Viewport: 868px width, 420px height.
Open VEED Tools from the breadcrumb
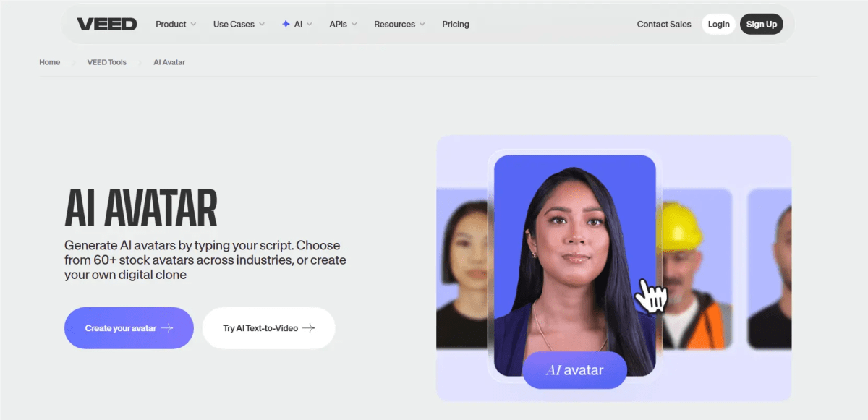click(x=106, y=62)
